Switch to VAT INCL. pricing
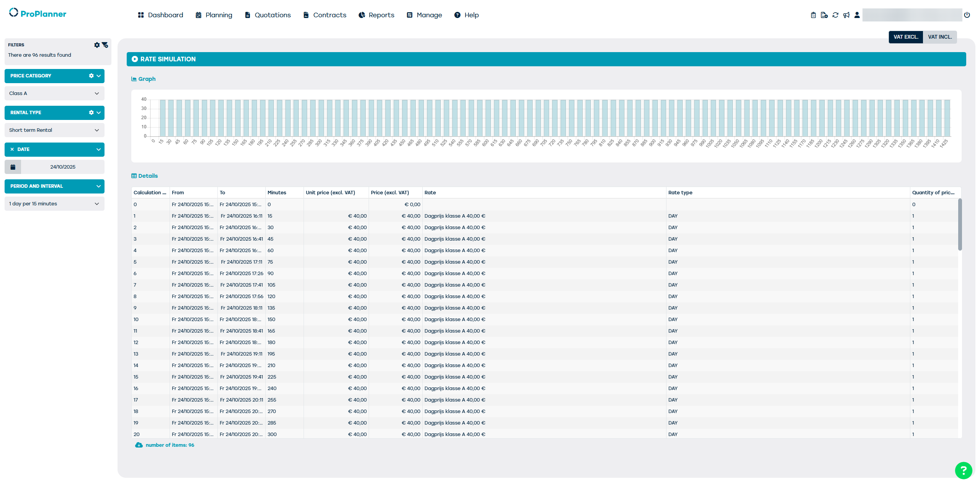Screen dimensions: 980x487 [x=939, y=37]
